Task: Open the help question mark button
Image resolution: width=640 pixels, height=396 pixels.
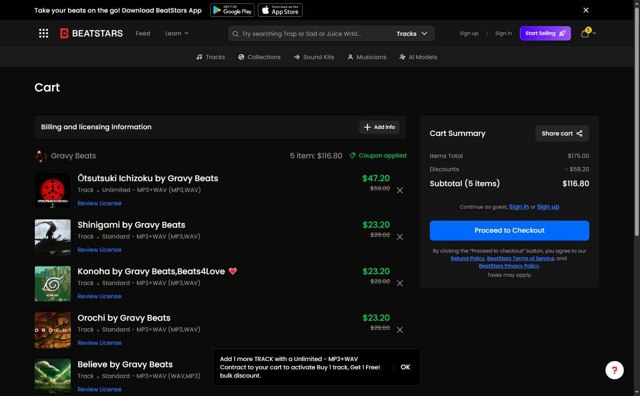Action: pos(614,370)
